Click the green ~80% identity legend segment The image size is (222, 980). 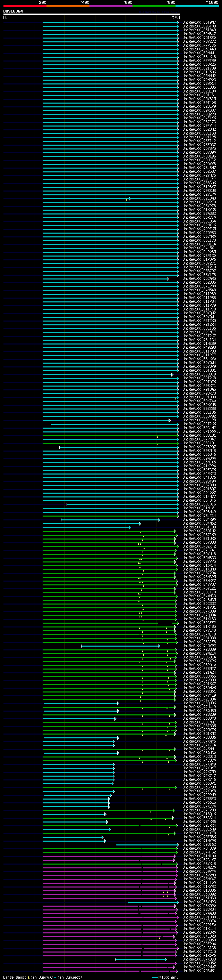pos(154,6)
